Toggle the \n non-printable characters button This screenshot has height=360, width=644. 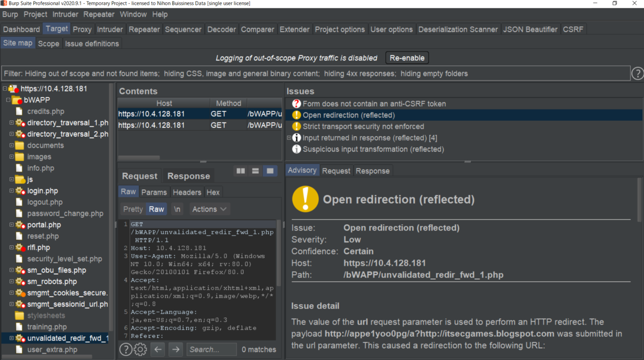pos(177,209)
